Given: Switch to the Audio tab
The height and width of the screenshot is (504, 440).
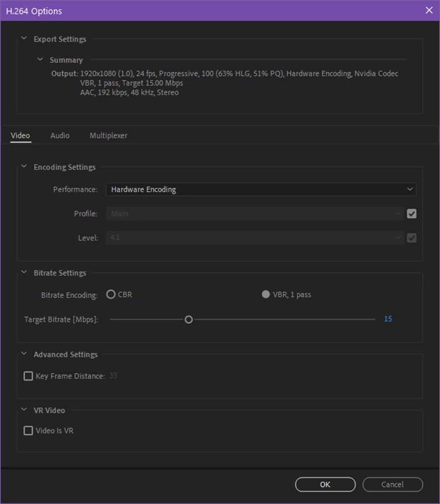Looking at the screenshot, I should coord(60,136).
